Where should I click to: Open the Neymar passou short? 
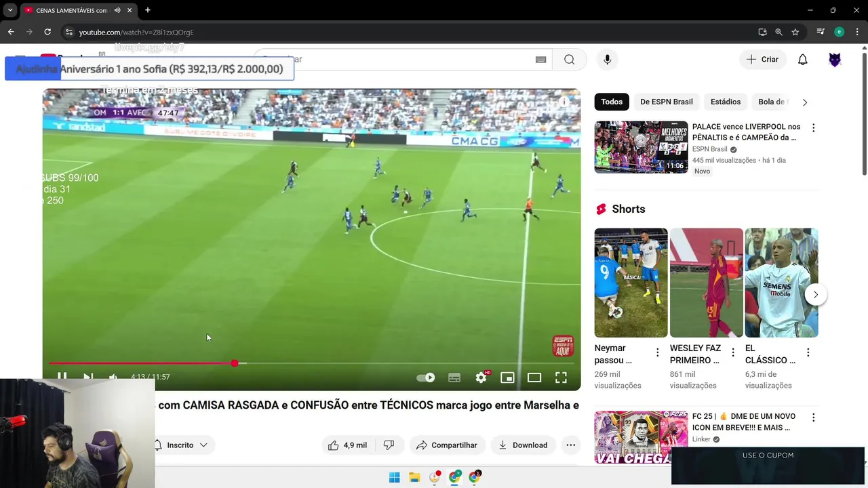[x=631, y=283]
